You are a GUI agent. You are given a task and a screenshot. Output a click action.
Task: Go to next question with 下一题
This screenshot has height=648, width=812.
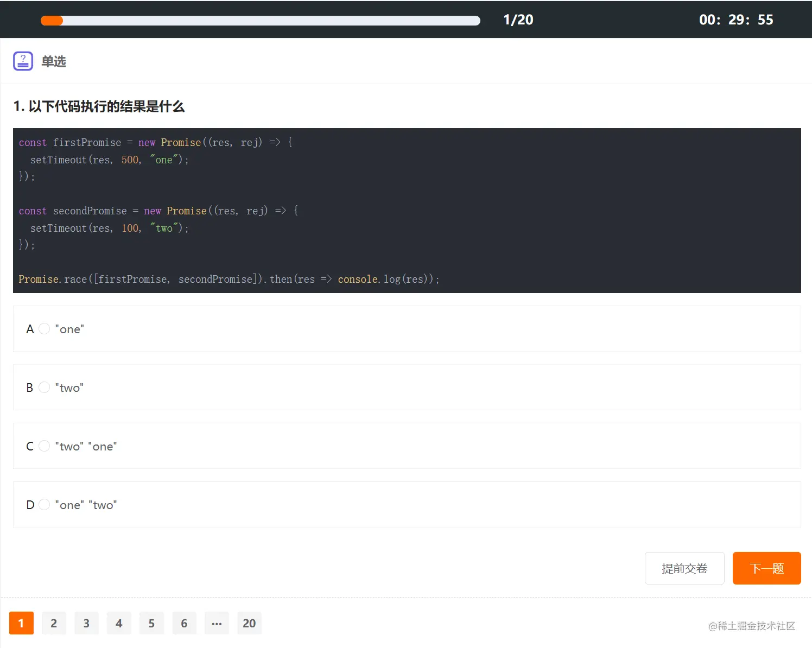tap(766, 568)
